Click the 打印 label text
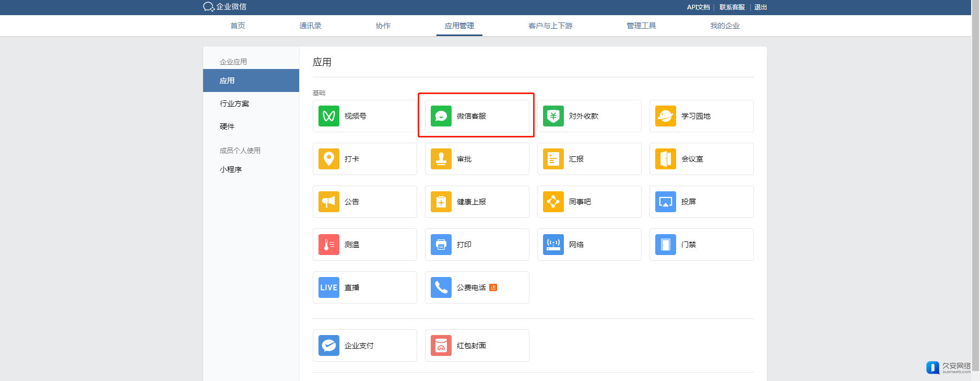The image size is (980, 381). [464, 245]
